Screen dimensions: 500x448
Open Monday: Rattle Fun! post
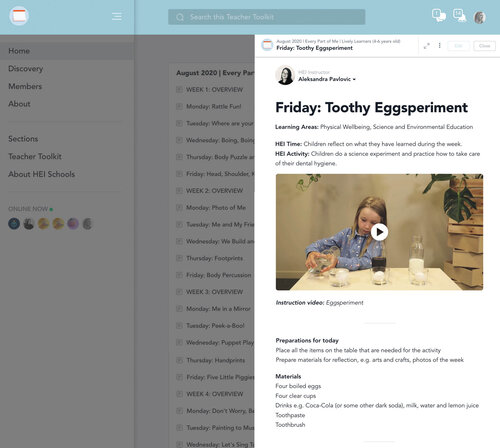(214, 107)
